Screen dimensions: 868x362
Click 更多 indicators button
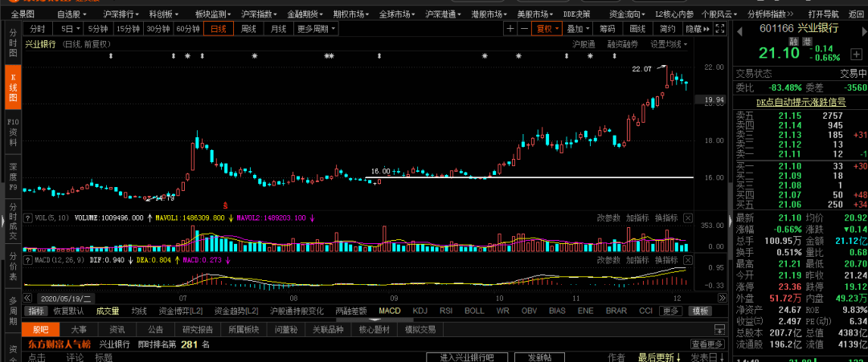pos(670,311)
